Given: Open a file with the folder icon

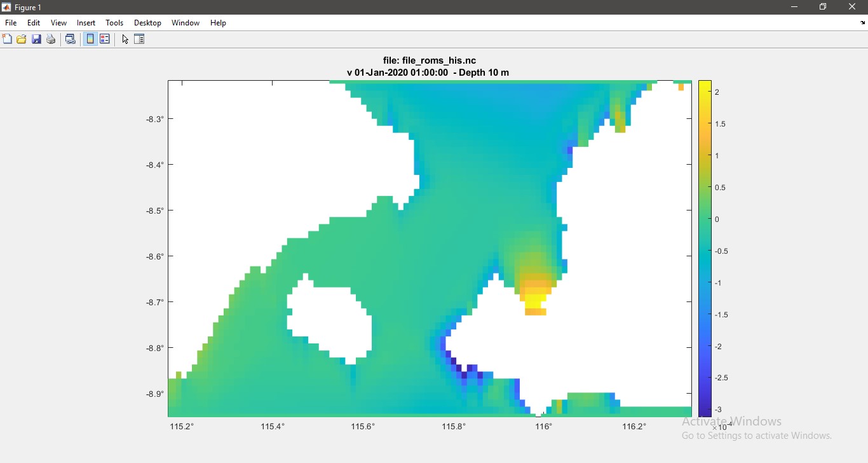Looking at the screenshot, I should (22, 39).
